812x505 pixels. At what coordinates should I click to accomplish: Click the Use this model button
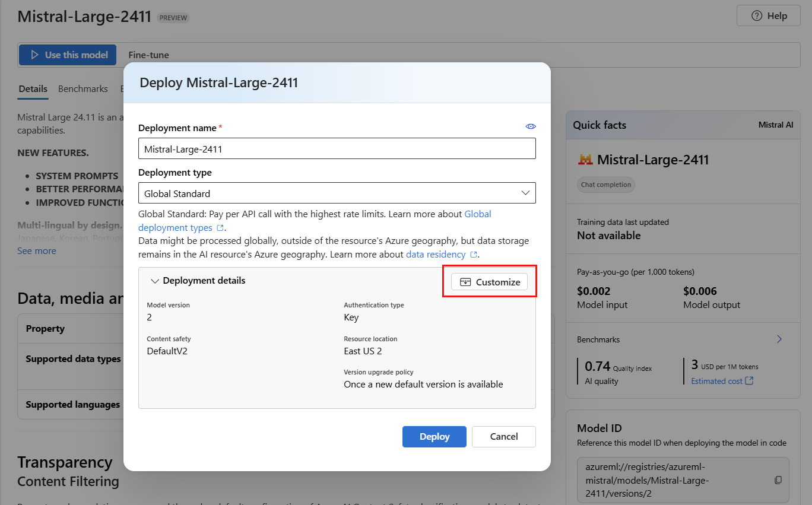(68, 55)
